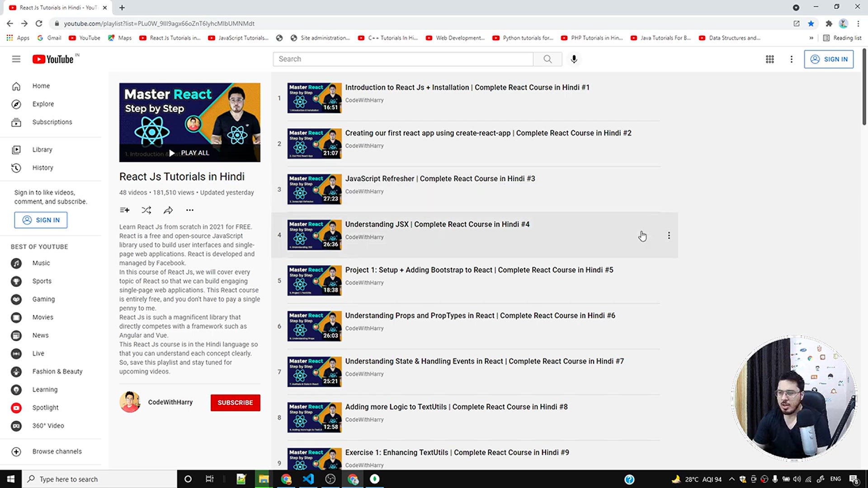
Task: Open options menu for Understanding JSX video
Action: coord(669,235)
